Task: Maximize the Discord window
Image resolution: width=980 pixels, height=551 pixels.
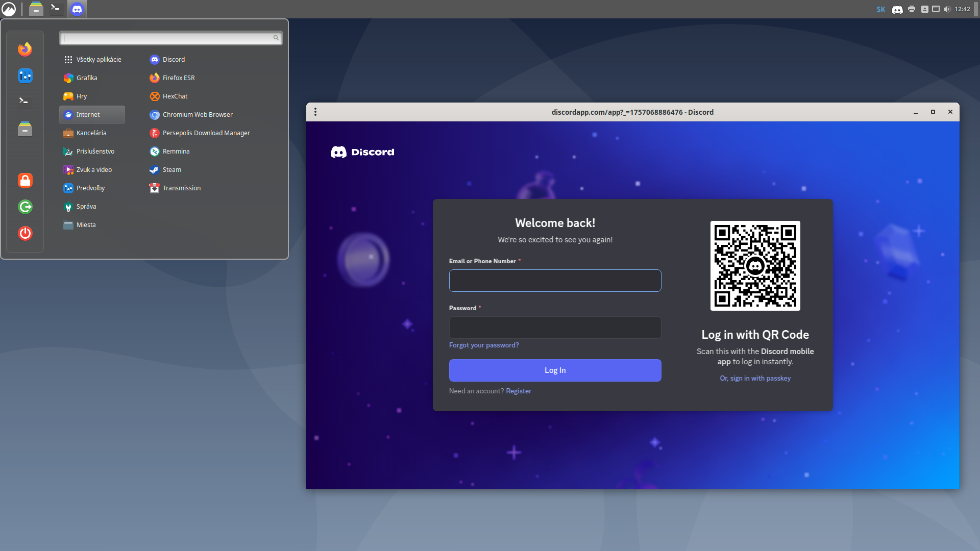Action: click(x=933, y=112)
